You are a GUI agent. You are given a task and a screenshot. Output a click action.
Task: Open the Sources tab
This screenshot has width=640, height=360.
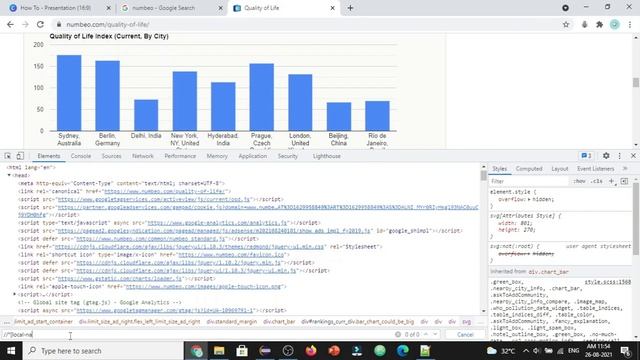pos(111,156)
